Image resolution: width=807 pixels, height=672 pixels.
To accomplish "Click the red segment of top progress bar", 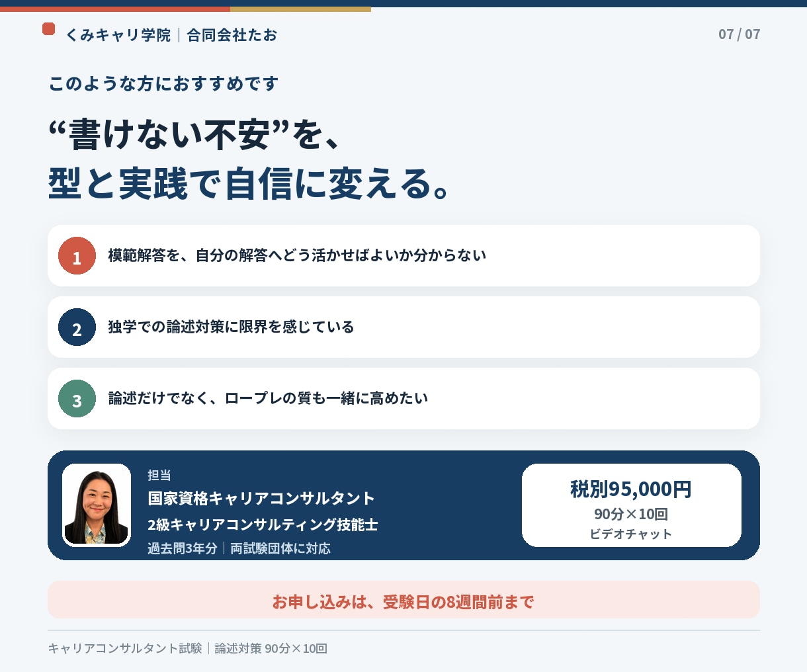I will (115, 9).
